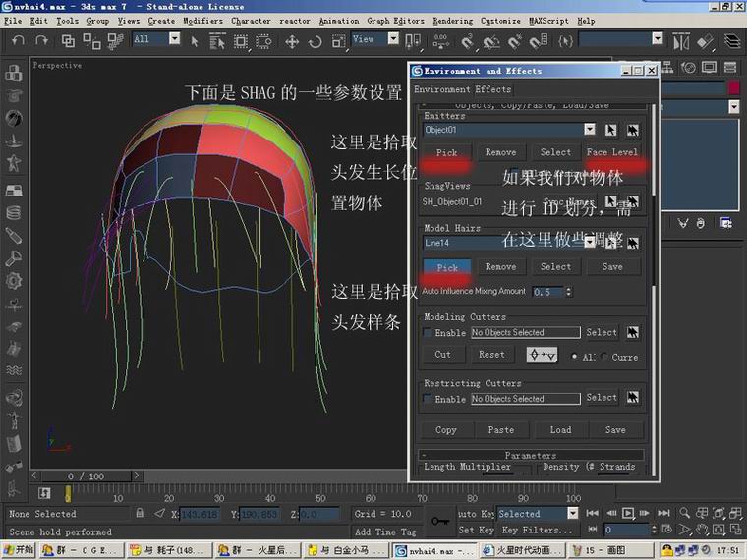Toggle Auto Key mode
The width and height of the screenshot is (747, 560).
476,513
